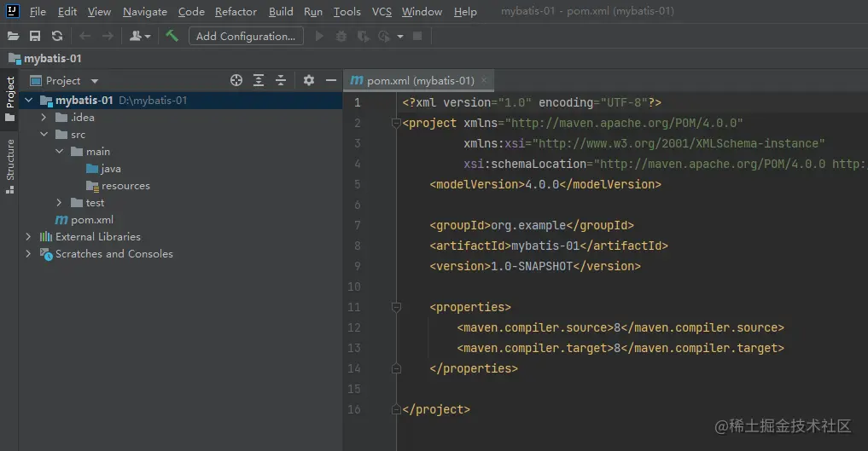The width and height of the screenshot is (868, 451).
Task: Collapse the src folder
Action: tap(44, 135)
